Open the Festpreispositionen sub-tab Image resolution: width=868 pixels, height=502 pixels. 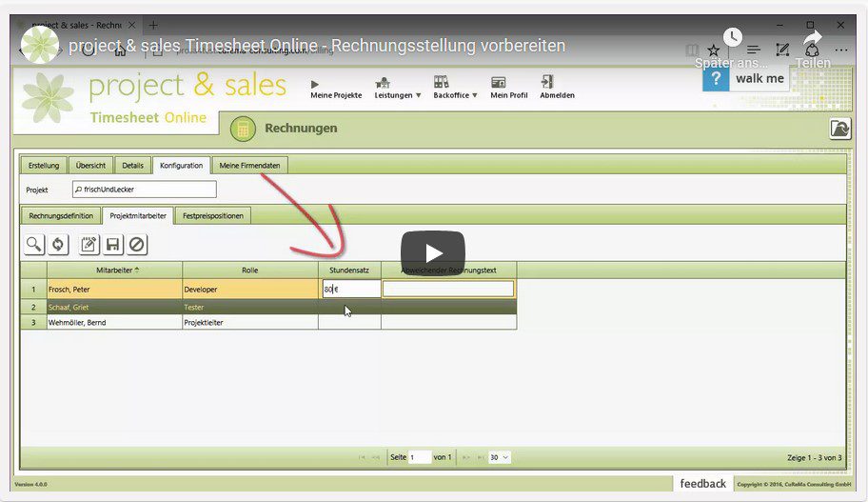[x=213, y=215]
